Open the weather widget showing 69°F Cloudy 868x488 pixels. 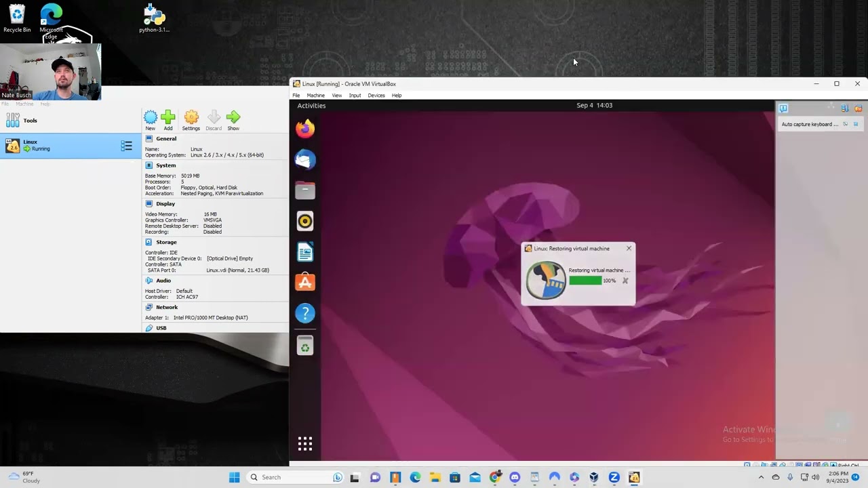click(23, 477)
